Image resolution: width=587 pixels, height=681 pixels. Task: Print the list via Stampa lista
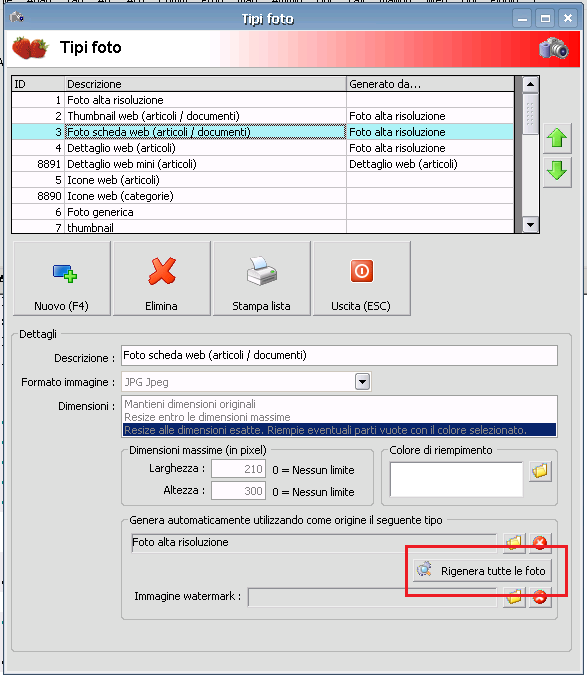261,278
